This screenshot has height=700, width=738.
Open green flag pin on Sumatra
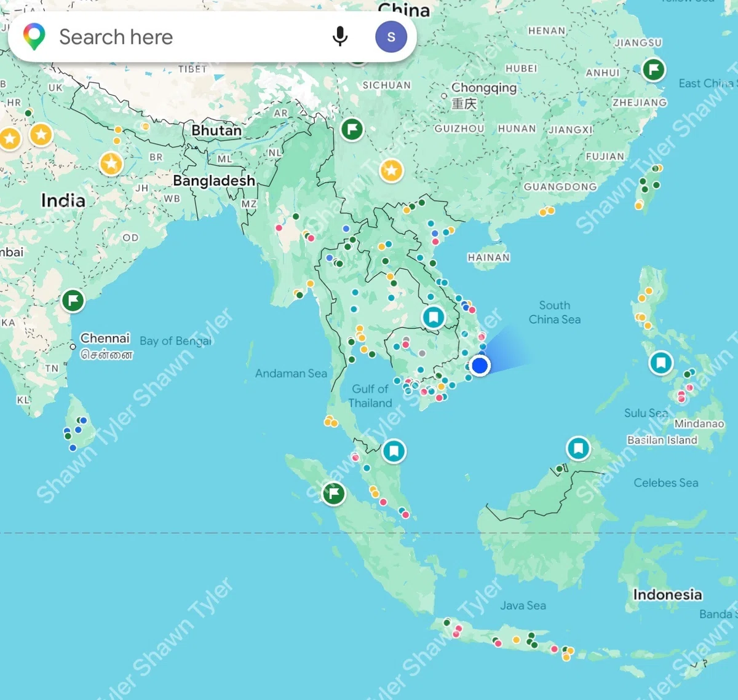[x=334, y=493]
